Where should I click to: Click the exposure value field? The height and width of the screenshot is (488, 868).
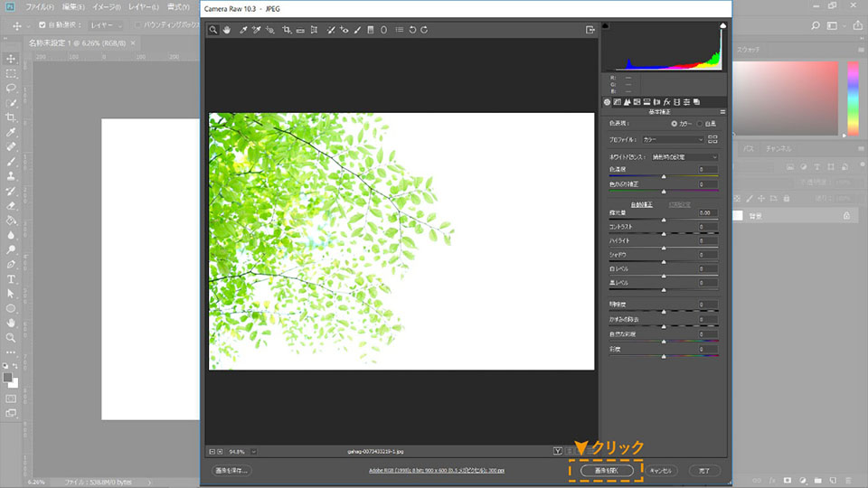pos(707,212)
